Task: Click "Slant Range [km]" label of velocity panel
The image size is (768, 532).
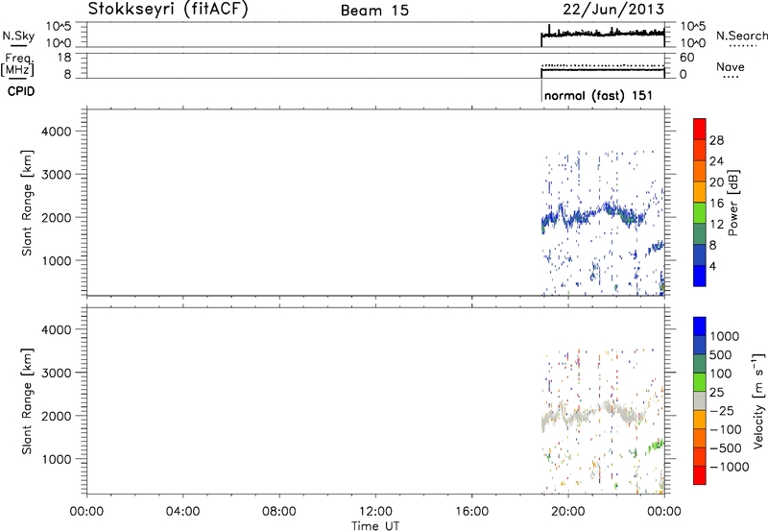Action: point(27,400)
